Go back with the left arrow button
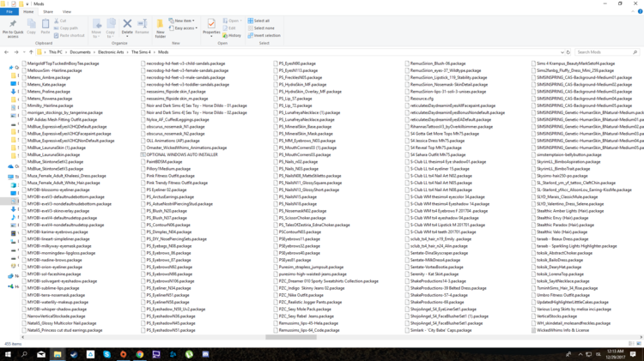Screen dimensions: 644x361 click(6, 52)
